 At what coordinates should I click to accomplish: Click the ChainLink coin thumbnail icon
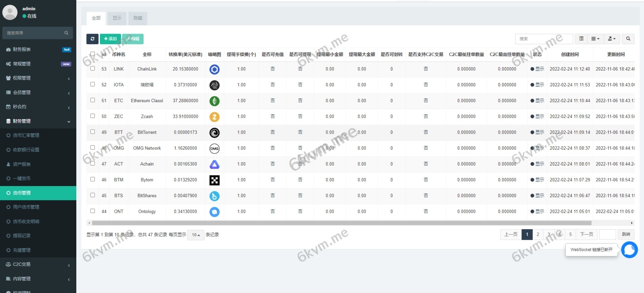215,70
